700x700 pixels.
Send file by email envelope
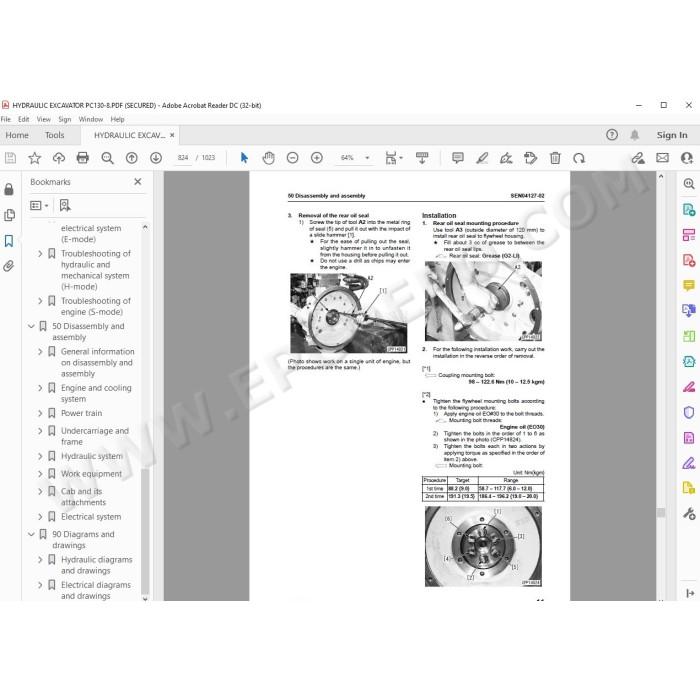pos(662,158)
